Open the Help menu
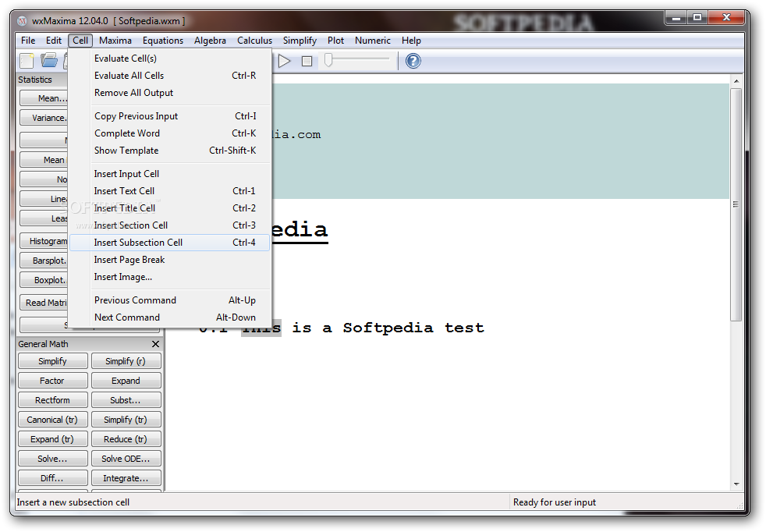Viewport: 766px width, 532px height. (411, 41)
